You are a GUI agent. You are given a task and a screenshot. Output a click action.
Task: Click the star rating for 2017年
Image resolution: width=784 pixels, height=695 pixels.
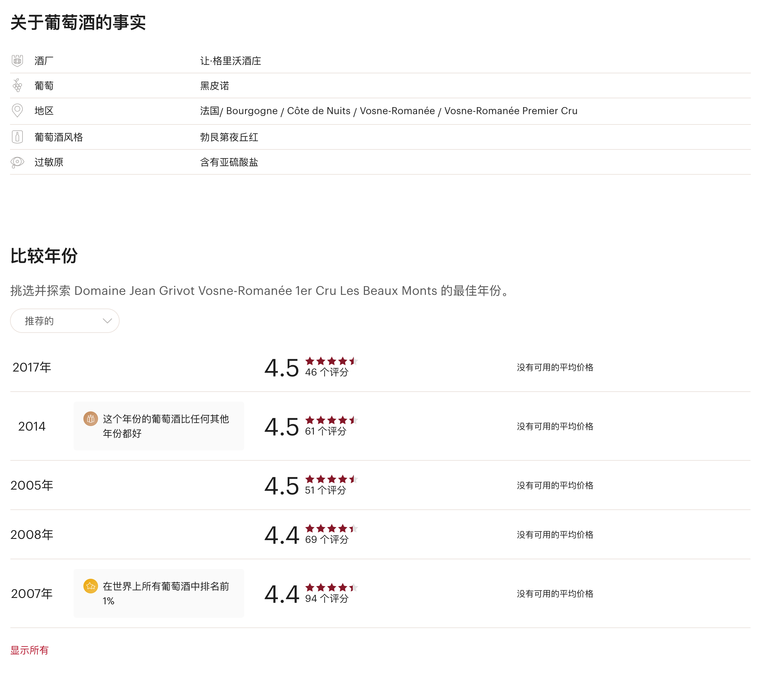(x=331, y=361)
